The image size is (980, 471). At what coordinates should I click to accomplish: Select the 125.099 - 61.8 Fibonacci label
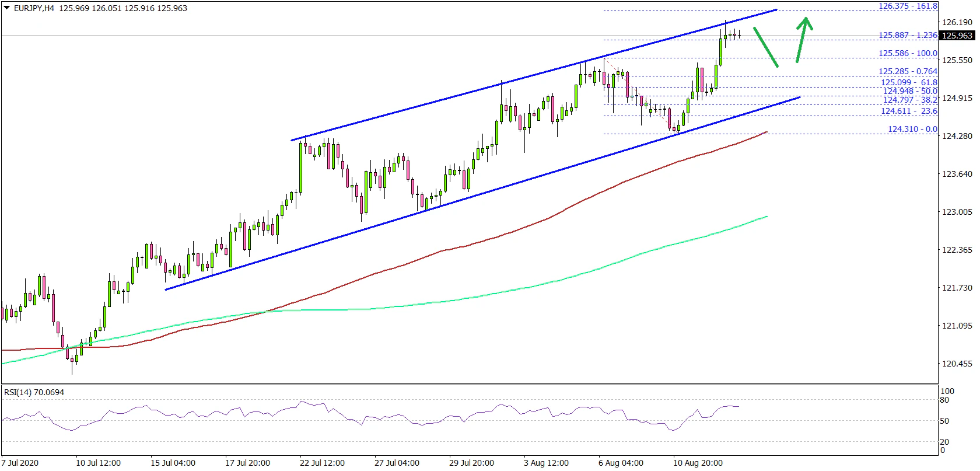point(909,82)
